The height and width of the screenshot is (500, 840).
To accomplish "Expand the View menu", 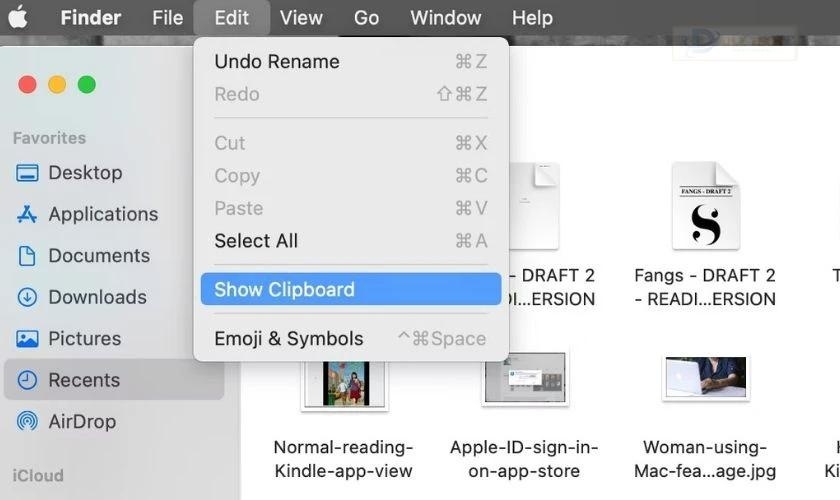I will click(301, 17).
